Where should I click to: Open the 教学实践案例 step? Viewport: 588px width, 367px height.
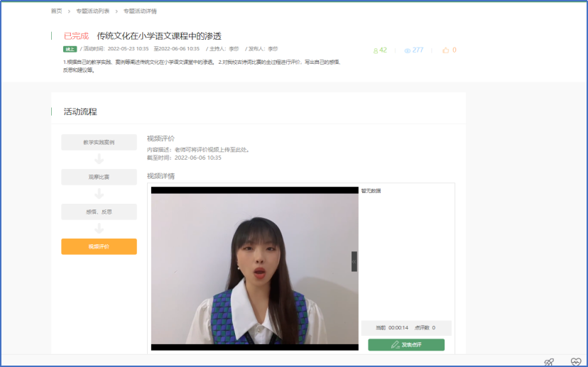pos(99,142)
